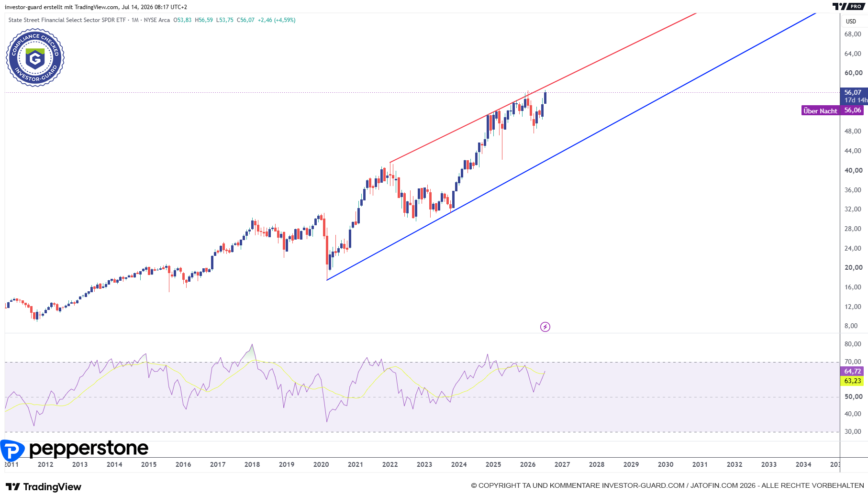Click the RSI 50,00 axis label
This screenshot has height=495, width=868.
[x=853, y=396]
